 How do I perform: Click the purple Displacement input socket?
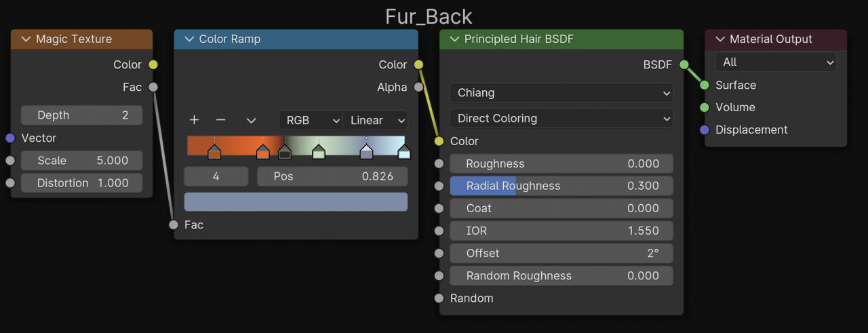[x=704, y=130]
